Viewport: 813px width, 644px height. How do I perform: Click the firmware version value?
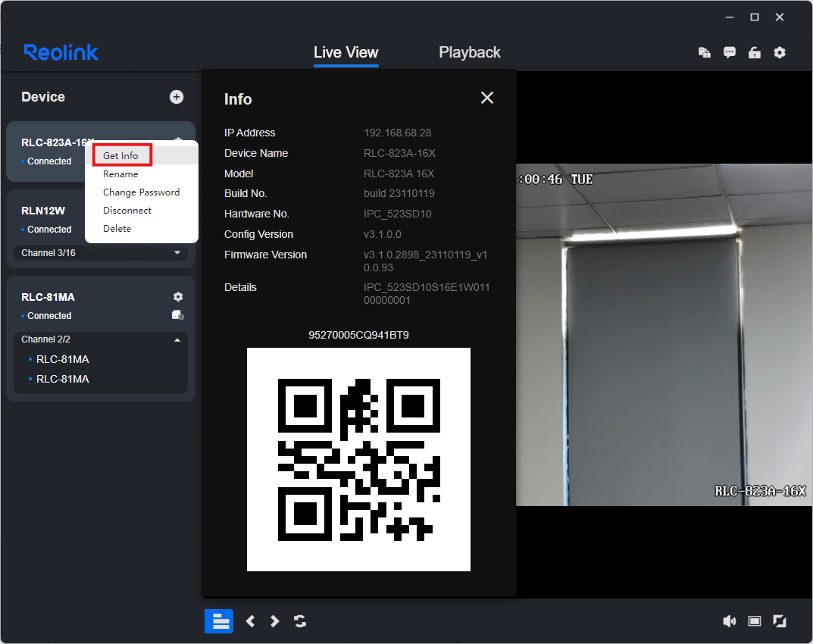click(427, 261)
